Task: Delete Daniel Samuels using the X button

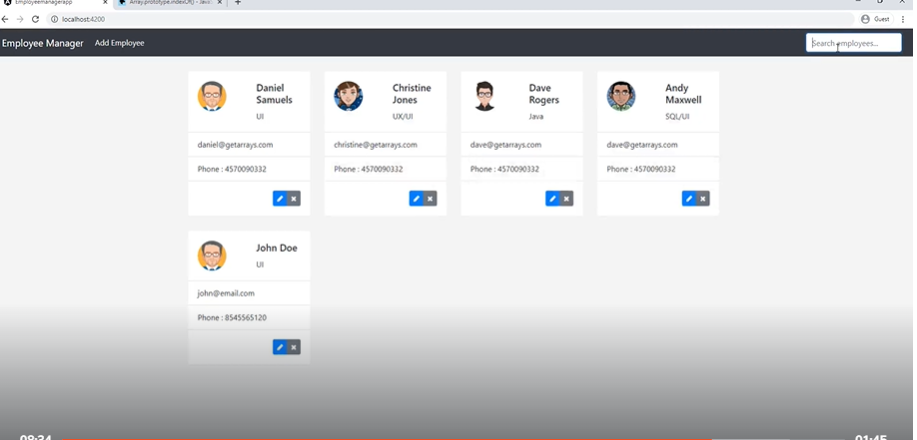Action: 294,199
